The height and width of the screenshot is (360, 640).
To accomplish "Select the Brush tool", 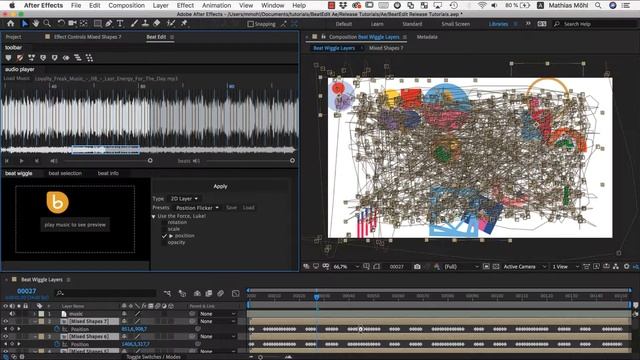I will point(134,24).
